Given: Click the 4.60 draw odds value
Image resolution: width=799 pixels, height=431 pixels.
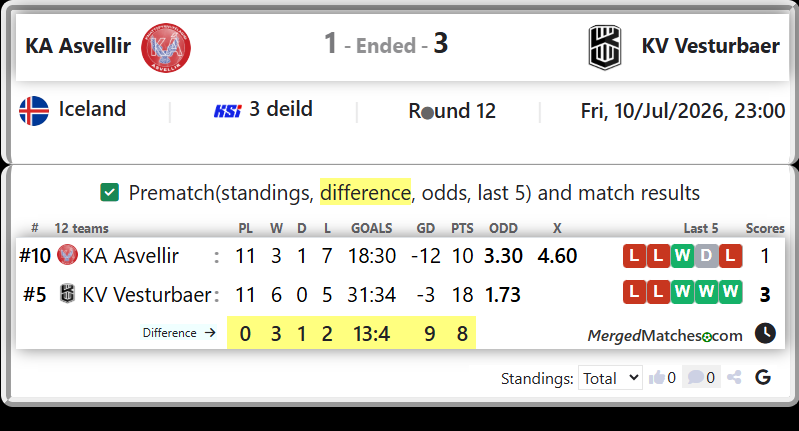Looking at the screenshot, I should 557,256.
